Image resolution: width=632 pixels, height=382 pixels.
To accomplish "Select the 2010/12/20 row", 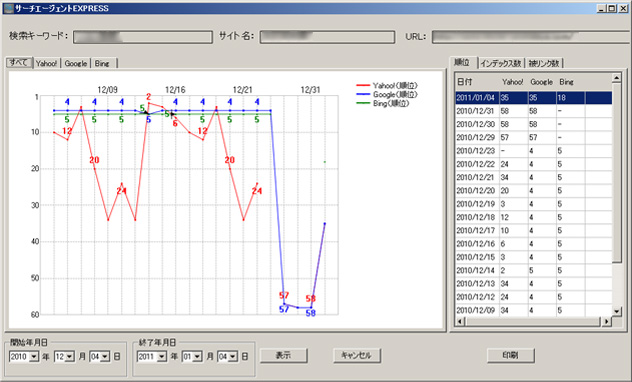I will click(x=534, y=191).
